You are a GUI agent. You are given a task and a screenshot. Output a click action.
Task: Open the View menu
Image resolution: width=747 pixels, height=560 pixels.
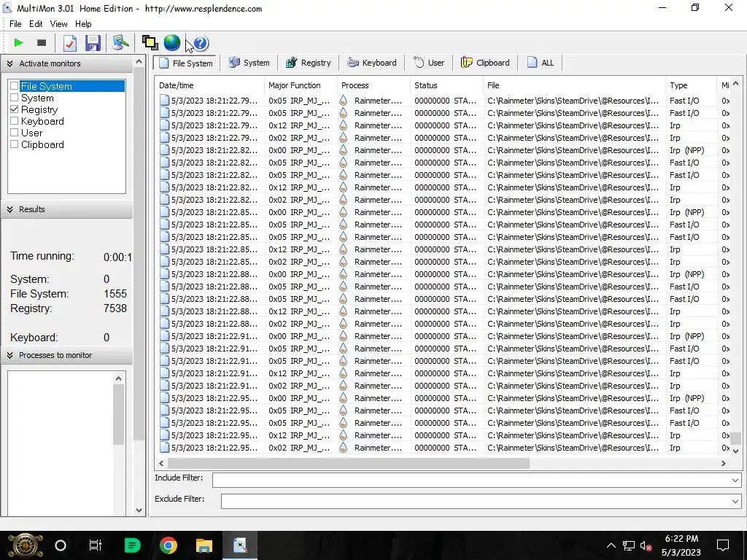click(x=58, y=24)
